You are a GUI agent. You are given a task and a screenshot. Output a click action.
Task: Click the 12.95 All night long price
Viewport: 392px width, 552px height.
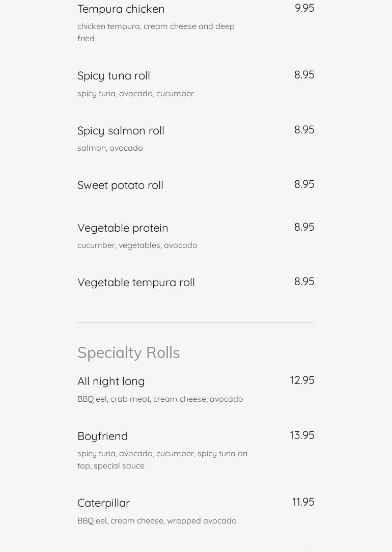pyautogui.click(x=302, y=380)
